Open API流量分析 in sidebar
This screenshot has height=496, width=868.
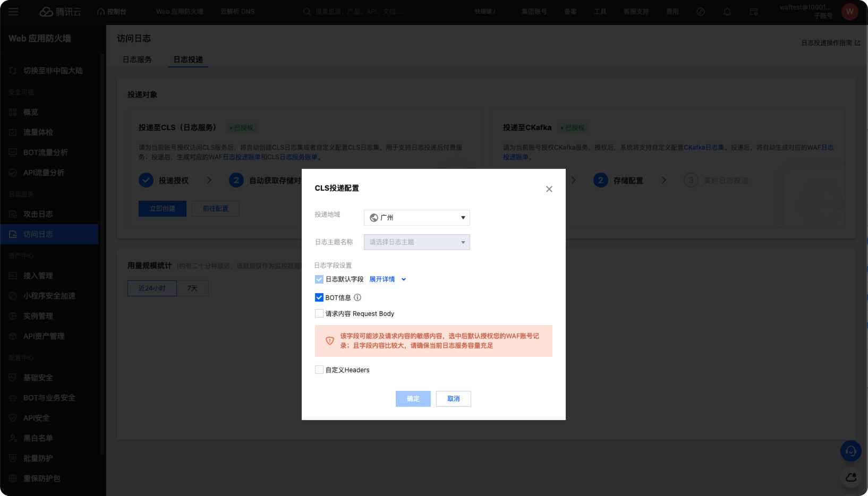click(x=49, y=173)
